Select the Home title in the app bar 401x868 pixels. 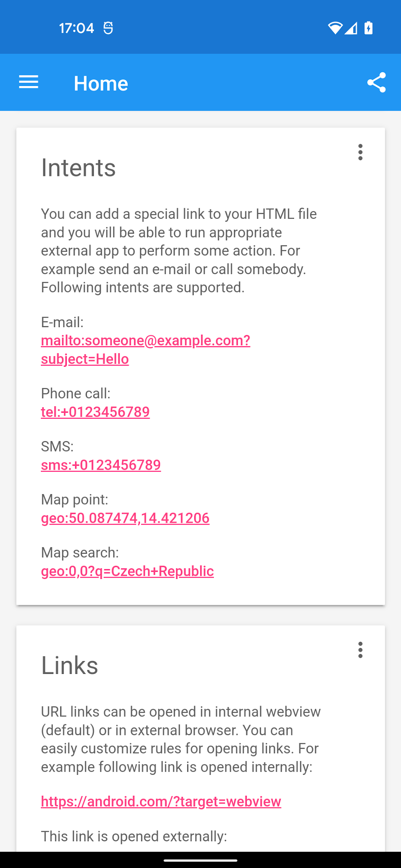[x=101, y=83]
